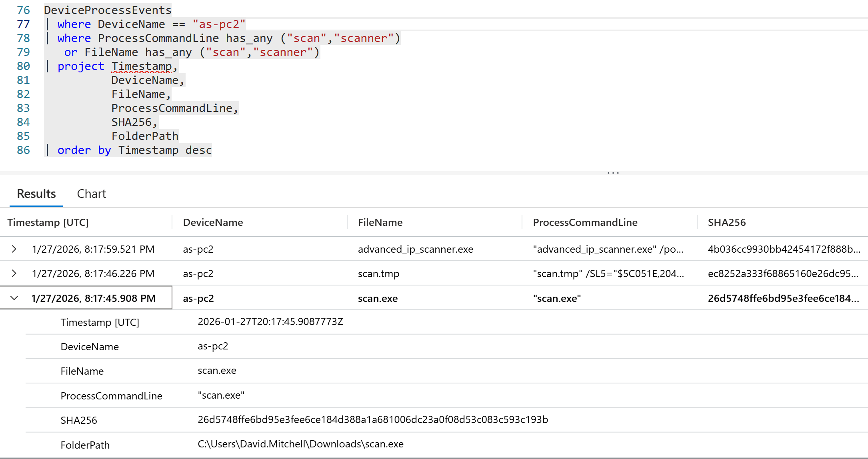Select the Results tab
This screenshot has height=459, width=868.
tap(36, 194)
